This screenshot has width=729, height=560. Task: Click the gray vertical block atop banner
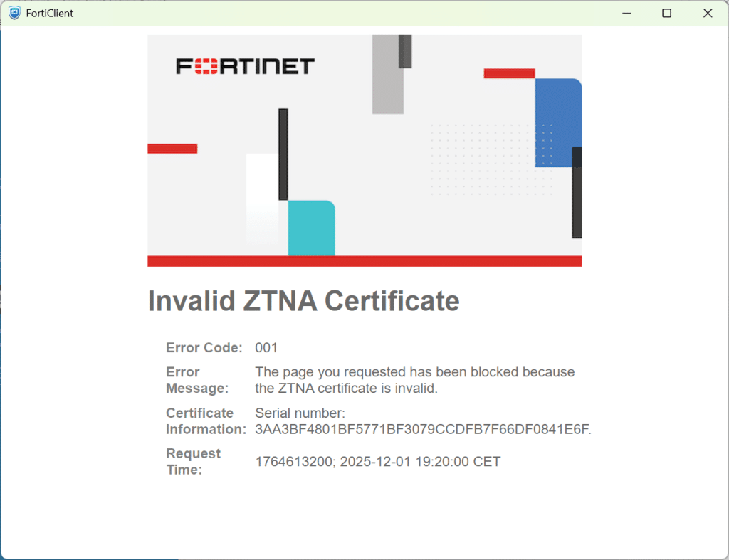coord(388,74)
